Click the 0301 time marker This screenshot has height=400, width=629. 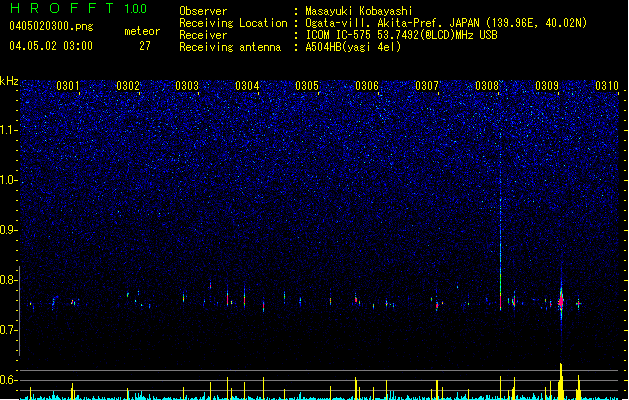coord(67,86)
